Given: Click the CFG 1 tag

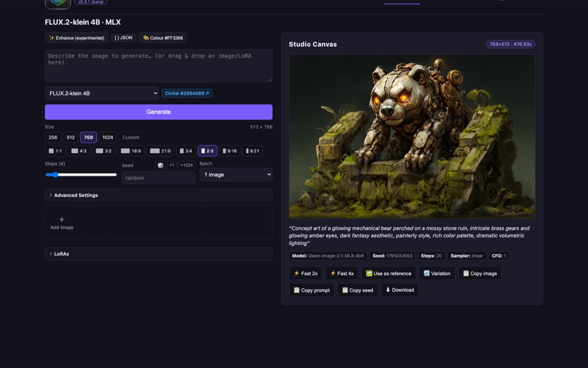Looking at the screenshot, I should [499, 256].
